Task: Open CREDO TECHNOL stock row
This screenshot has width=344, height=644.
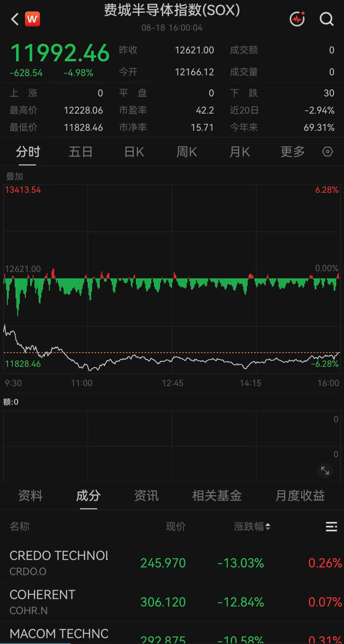Action: pyautogui.click(x=172, y=563)
